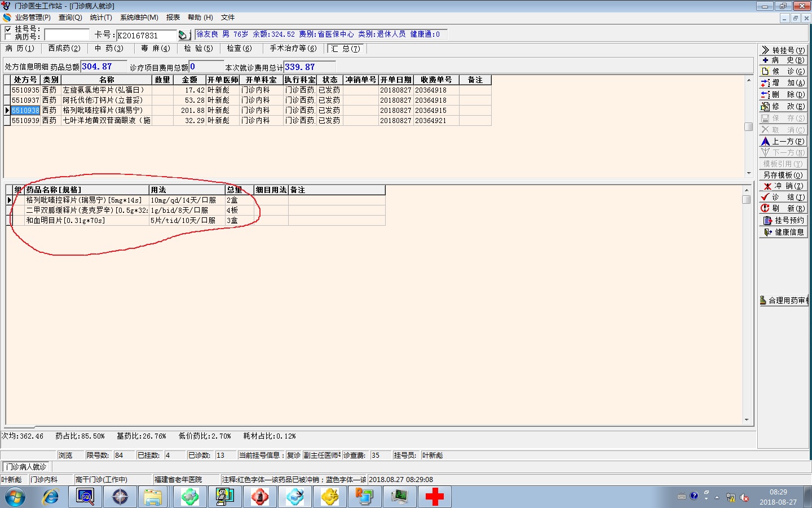Open the 统计(T) menu
This screenshot has height=508, width=812.
point(101,17)
